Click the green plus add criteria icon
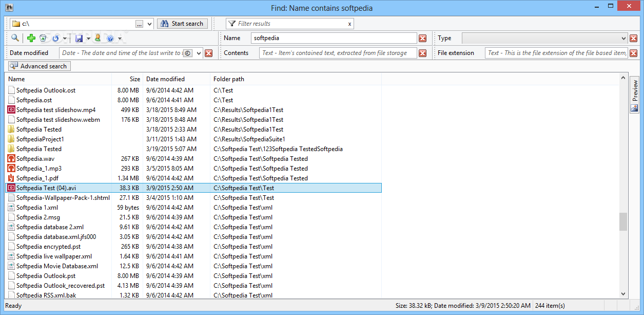The image size is (644, 315). tap(31, 38)
